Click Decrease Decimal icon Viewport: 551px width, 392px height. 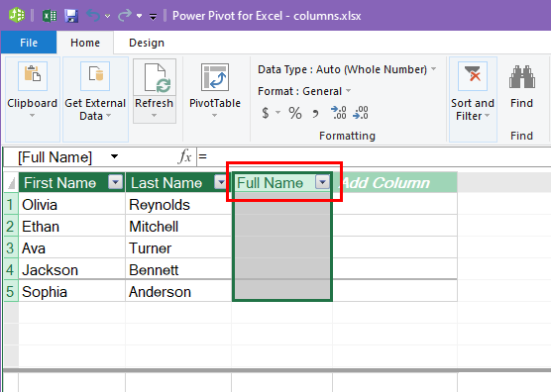pos(360,113)
